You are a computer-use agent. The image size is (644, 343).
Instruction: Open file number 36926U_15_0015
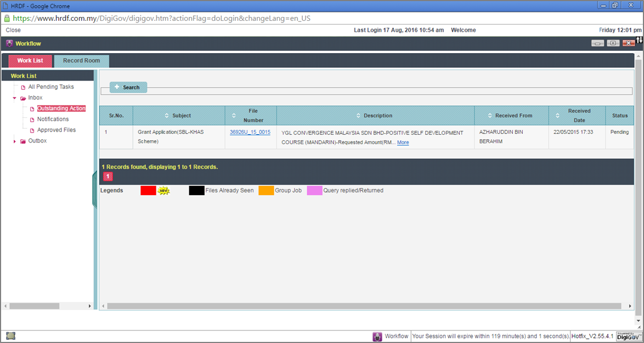(x=250, y=132)
